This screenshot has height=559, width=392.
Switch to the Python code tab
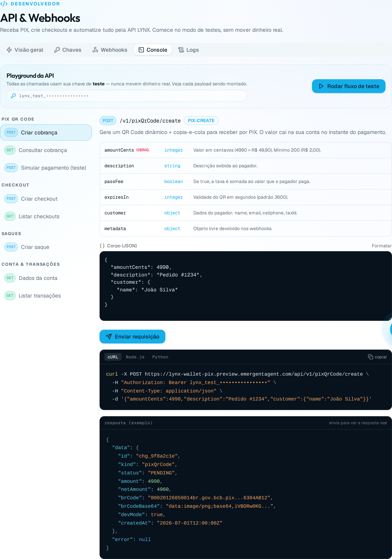[160, 357]
